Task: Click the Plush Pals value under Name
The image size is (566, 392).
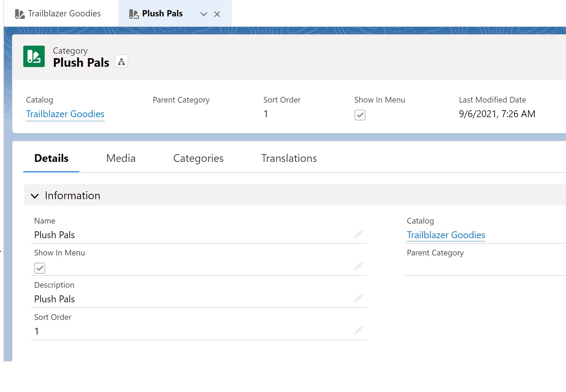Action: pos(54,235)
